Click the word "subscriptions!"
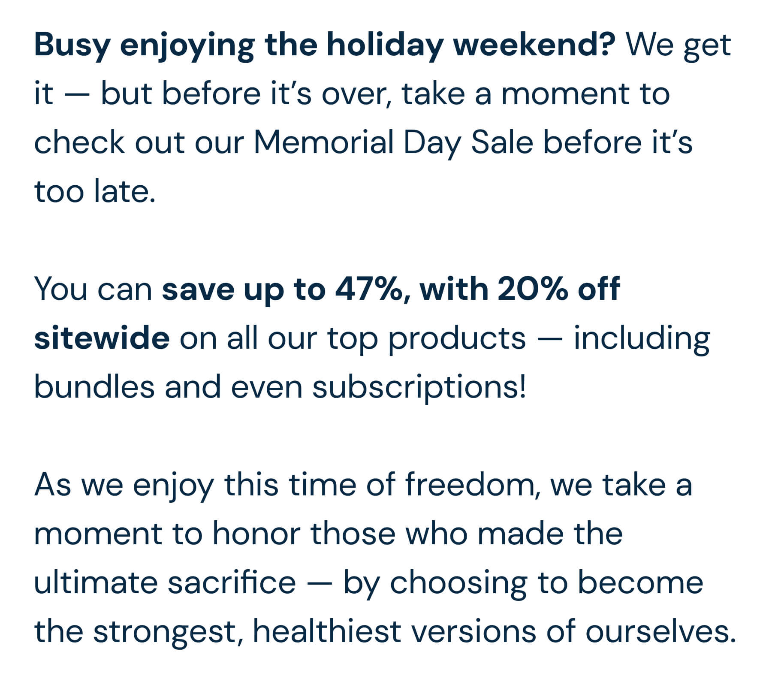Image resolution: width=772 pixels, height=700 pixels. pos(419,387)
